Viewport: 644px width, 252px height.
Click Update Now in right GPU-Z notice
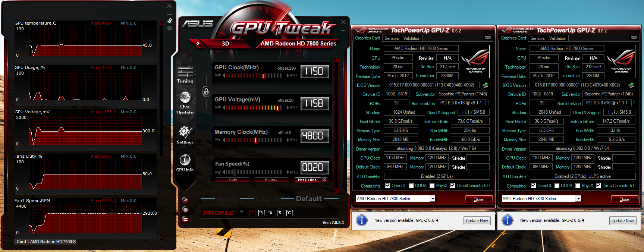pos(622,221)
